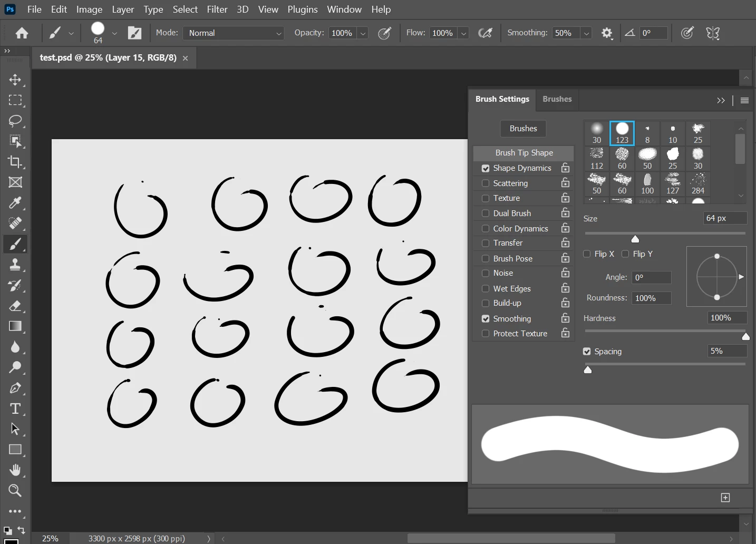Open the Smoothing percentage dropdown arrow
The width and height of the screenshot is (756, 544).
click(586, 33)
